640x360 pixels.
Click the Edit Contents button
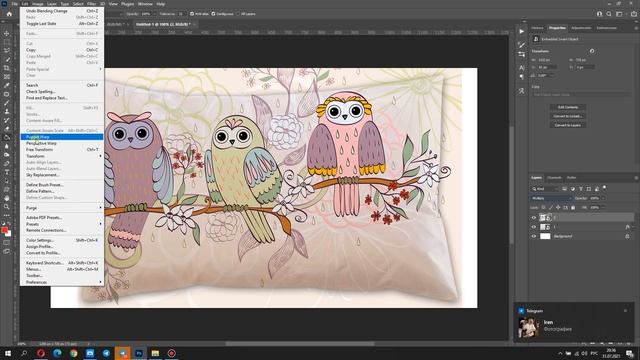pos(568,107)
